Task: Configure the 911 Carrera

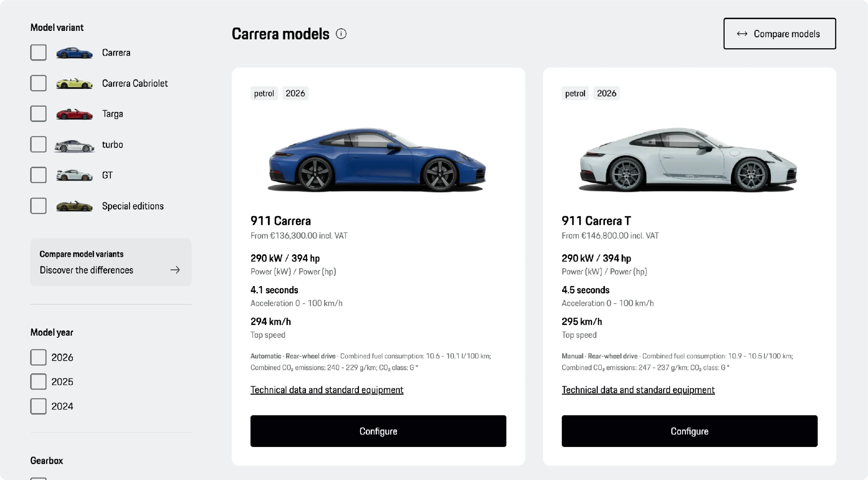Action: pyautogui.click(x=378, y=431)
